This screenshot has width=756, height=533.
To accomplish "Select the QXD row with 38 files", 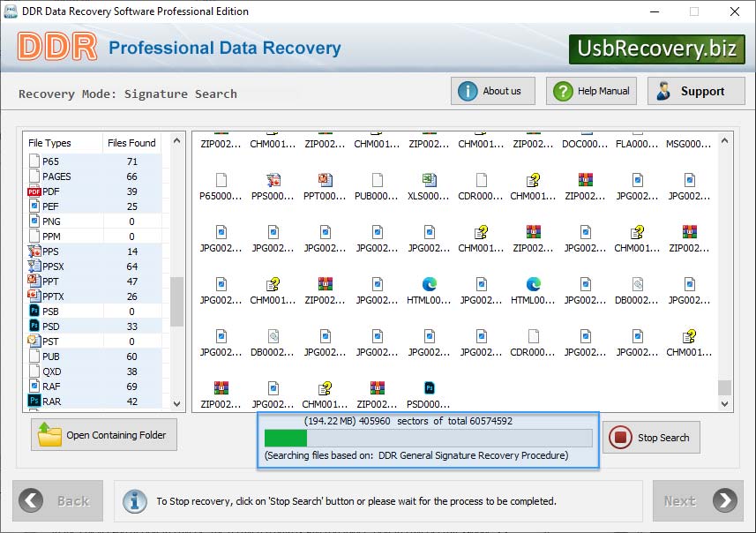I will 94,372.
